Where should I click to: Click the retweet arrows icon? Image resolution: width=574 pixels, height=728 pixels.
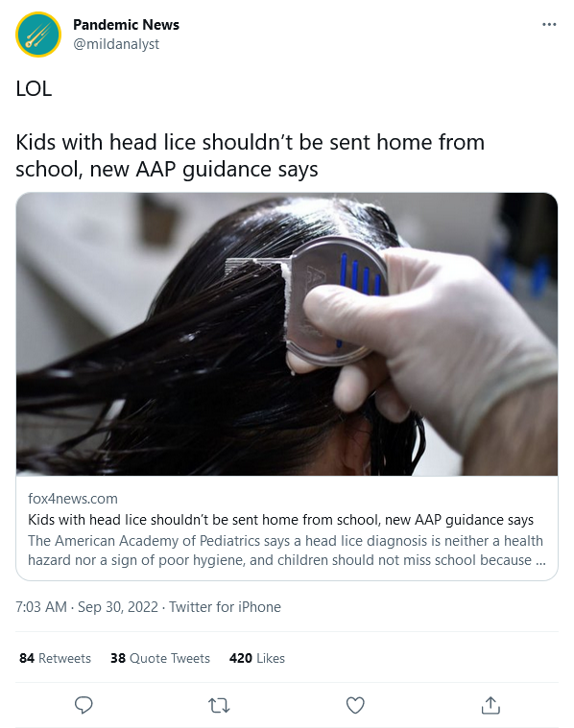[x=219, y=706]
